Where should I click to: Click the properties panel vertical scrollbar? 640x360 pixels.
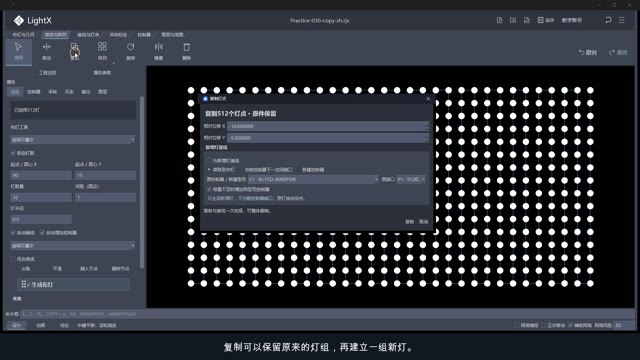142,182
